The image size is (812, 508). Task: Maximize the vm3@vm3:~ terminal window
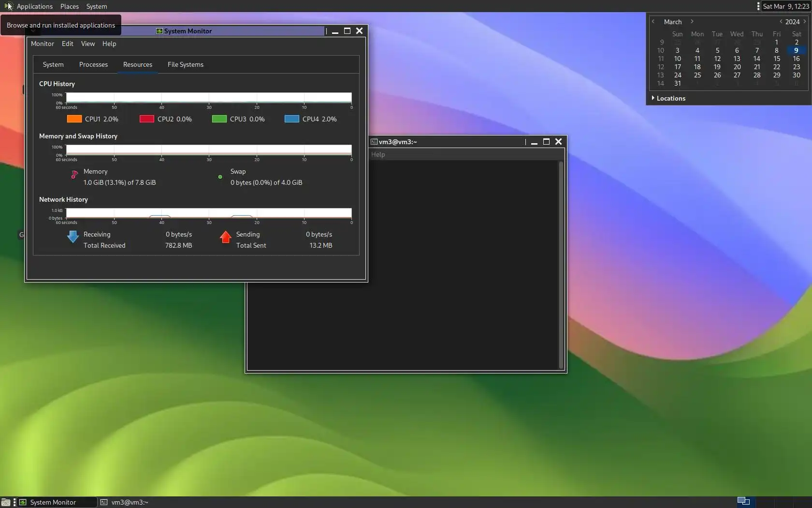click(546, 142)
